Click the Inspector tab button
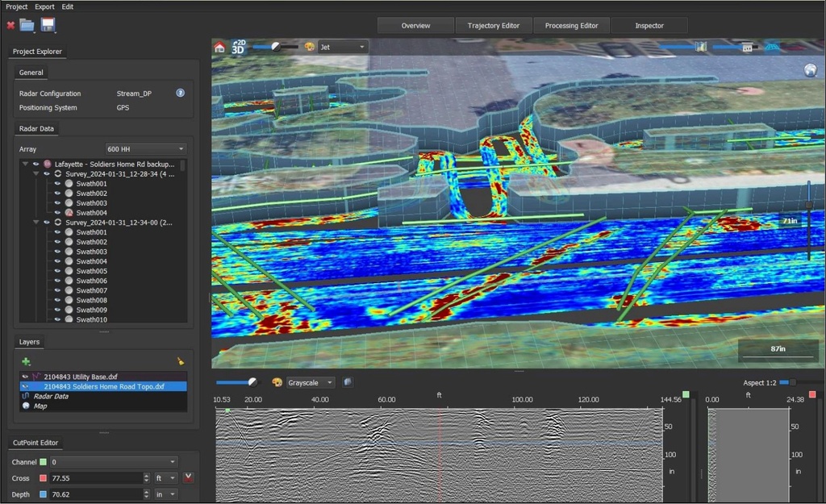The image size is (826, 504). tap(649, 25)
